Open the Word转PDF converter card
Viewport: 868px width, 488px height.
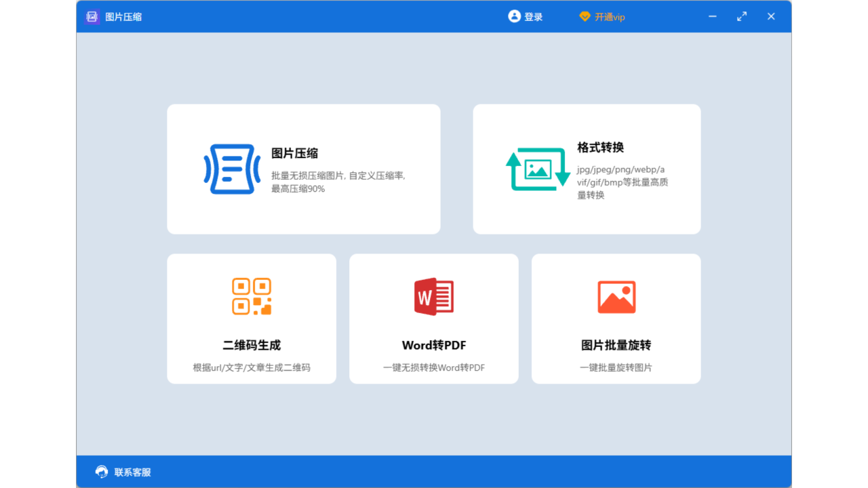(433, 319)
